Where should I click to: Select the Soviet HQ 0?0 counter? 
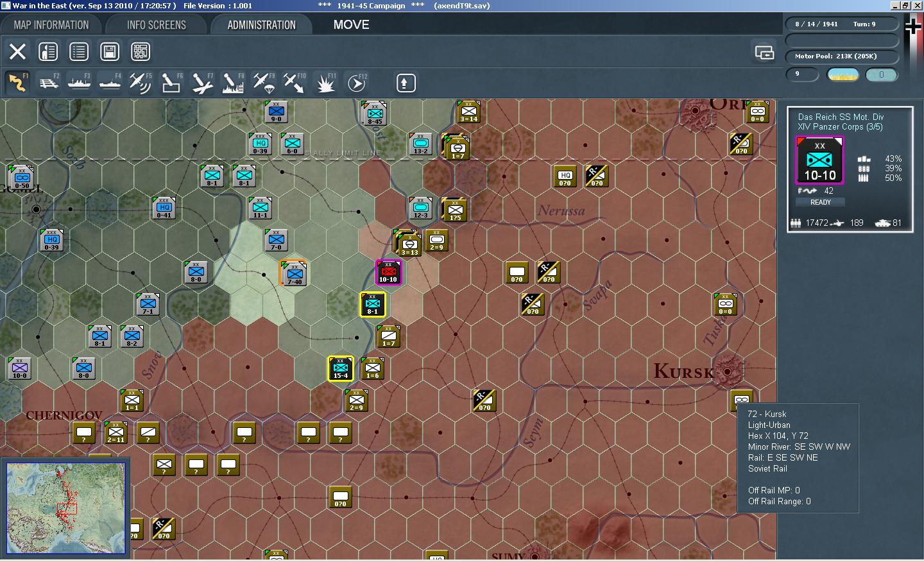pos(565,176)
